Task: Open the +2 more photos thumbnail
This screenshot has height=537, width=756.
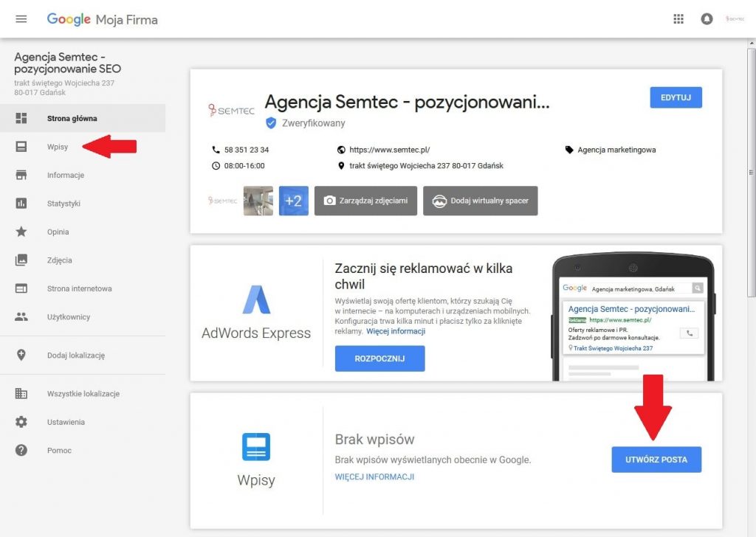Action: tap(294, 201)
